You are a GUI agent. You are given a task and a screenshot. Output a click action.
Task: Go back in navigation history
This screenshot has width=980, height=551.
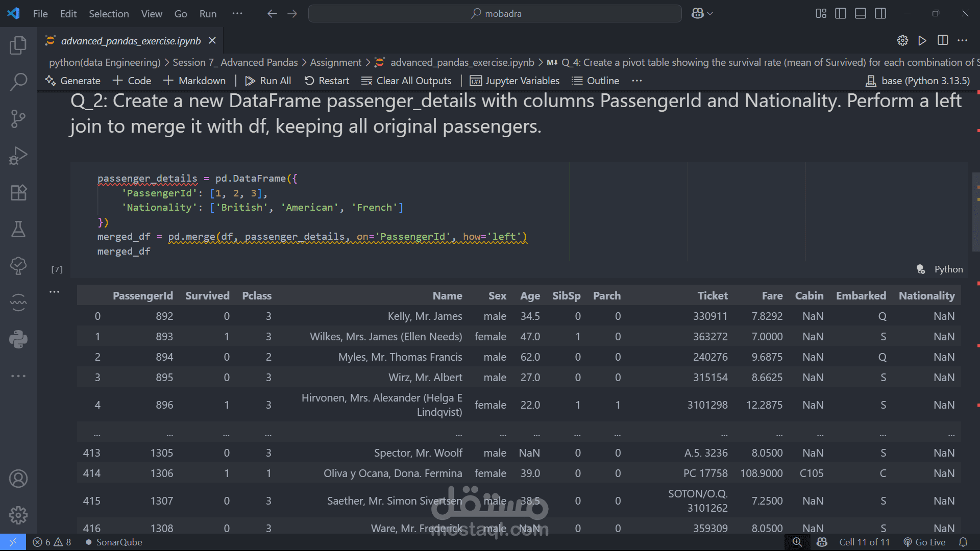[272, 14]
